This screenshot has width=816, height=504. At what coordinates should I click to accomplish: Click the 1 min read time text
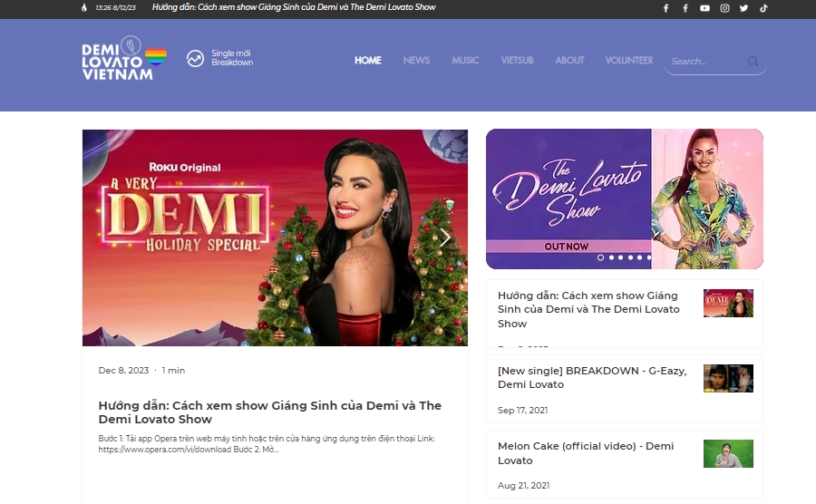(x=173, y=371)
